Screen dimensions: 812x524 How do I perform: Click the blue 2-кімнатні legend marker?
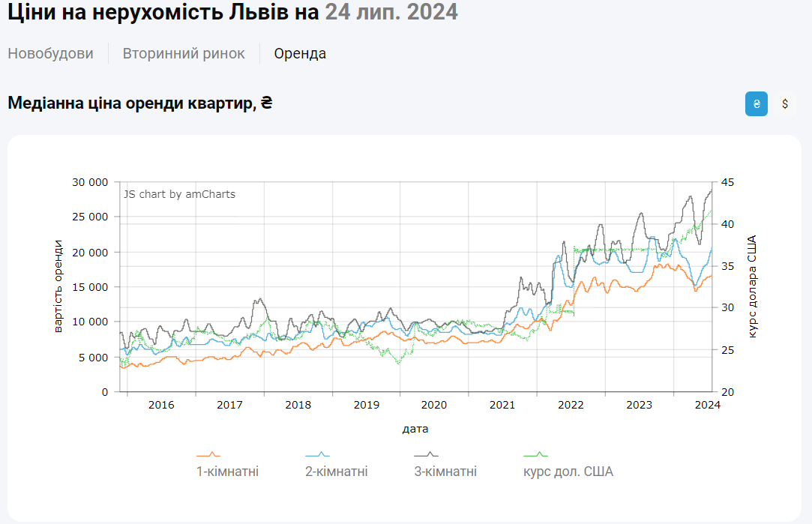click(317, 454)
